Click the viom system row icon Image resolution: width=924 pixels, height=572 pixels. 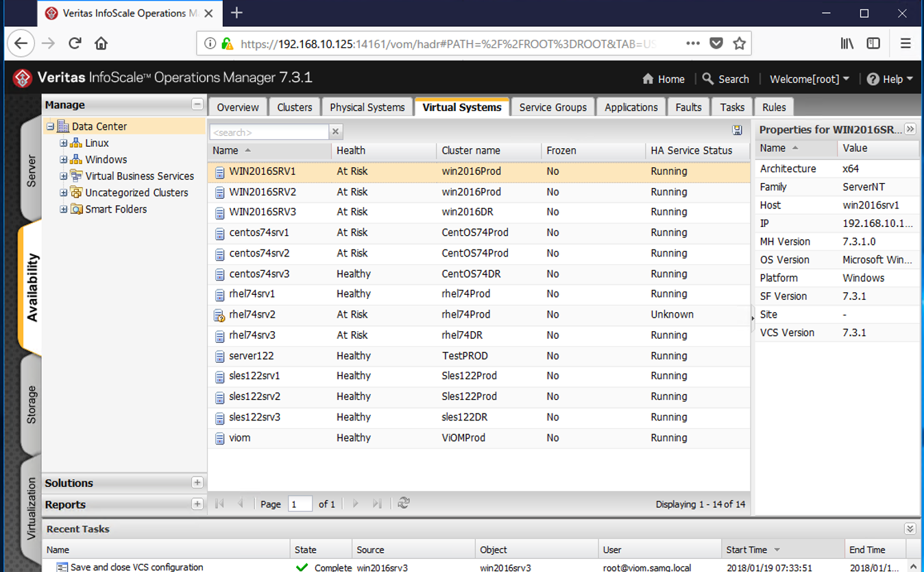point(219,438)
